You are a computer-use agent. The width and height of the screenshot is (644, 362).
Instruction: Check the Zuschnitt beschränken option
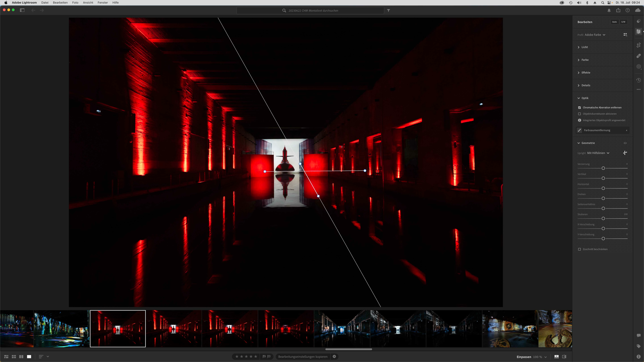579,249
